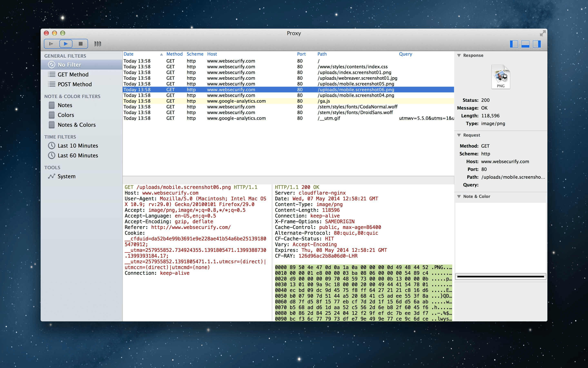The image size is (588, 368).
Task: Click the No Filter circle icon
Action: click(51, 65)
